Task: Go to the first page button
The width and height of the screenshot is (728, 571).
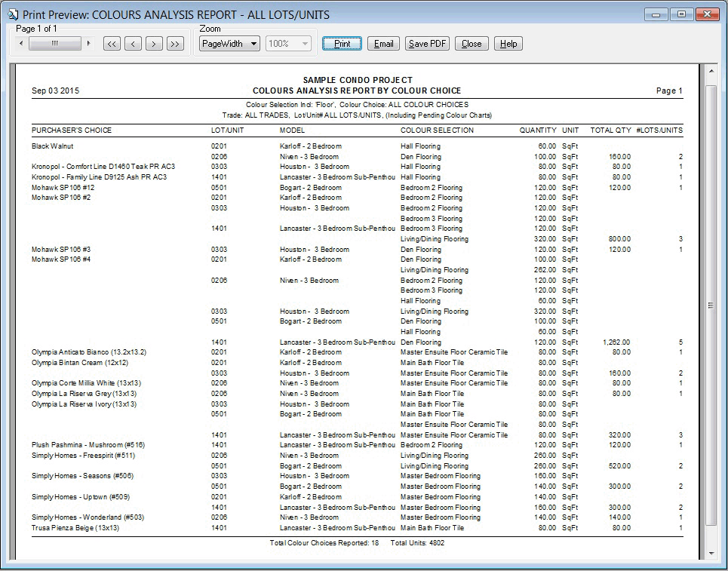Action: (x=112, y=44)
